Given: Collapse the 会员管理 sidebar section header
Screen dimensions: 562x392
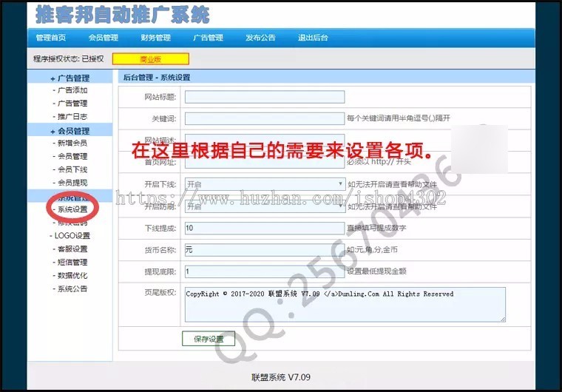Looking at the screenshot, I should (x=70, y=131).
